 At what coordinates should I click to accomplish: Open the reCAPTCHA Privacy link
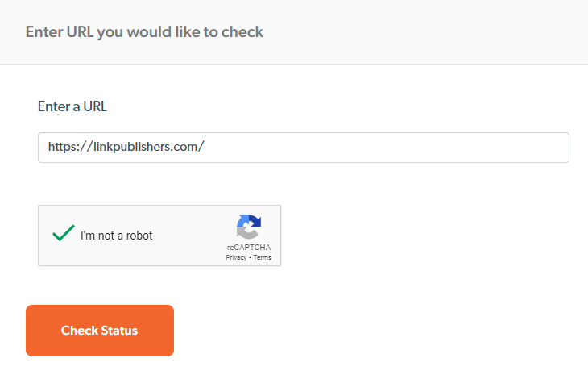pyautogui.click(x=236, y=257)
